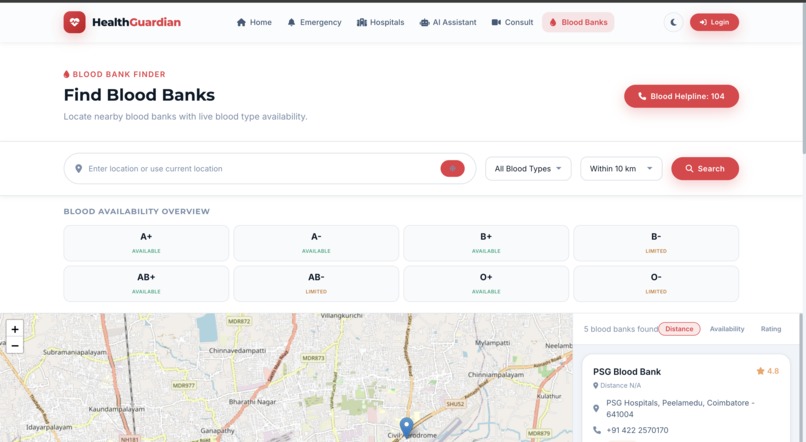
Task: Select the AB- limited card
Action: point(316,284)
